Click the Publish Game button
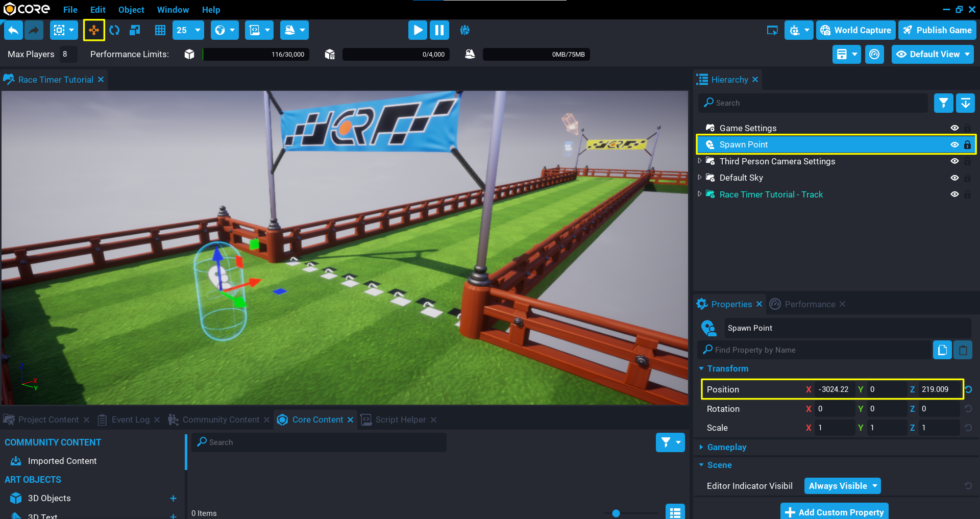980x519 pixels. (x=938, y=30)
